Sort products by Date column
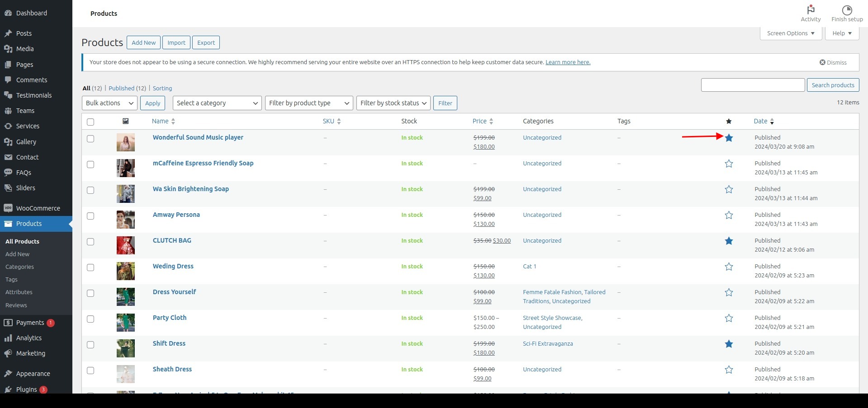Viewport: 868px width, 408px height. 764,121
